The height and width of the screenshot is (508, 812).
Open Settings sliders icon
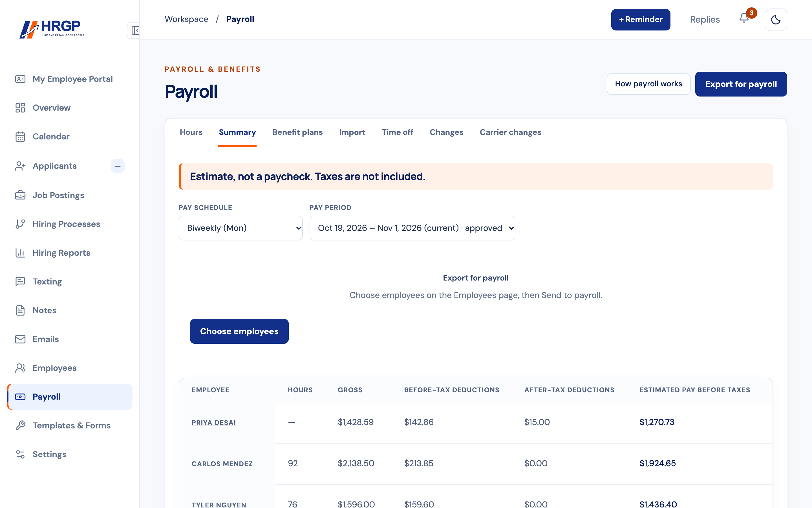[x=20, y=454]
